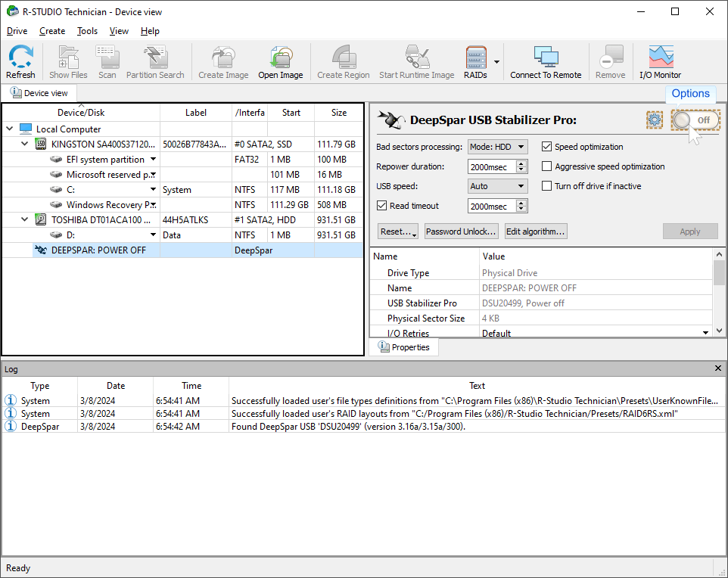The height and width of the screenshot is (578, 728).
Task: Open the I/O Retries value dropdown
Action: coord(706,333)
